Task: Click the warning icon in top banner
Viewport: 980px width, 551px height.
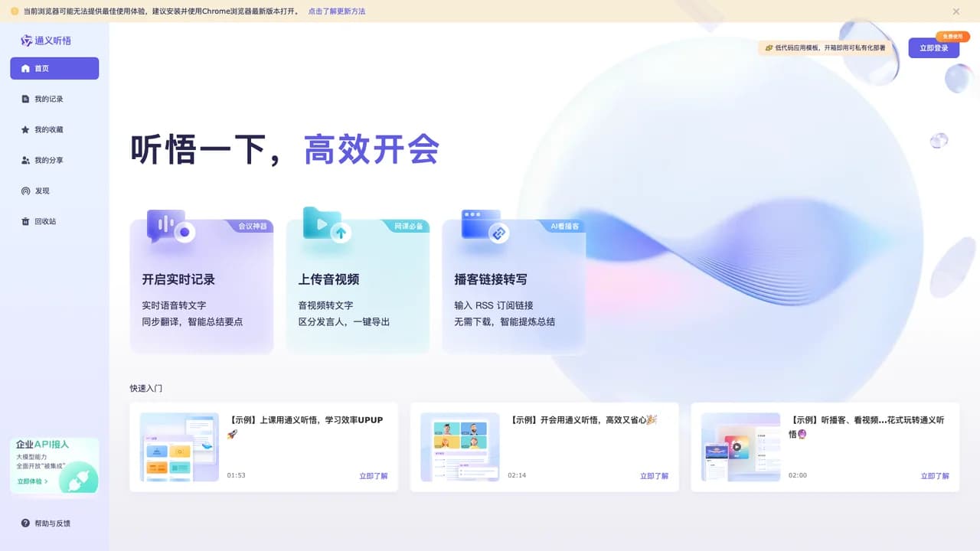Action: pyautogui.click(x=15, y=11)
